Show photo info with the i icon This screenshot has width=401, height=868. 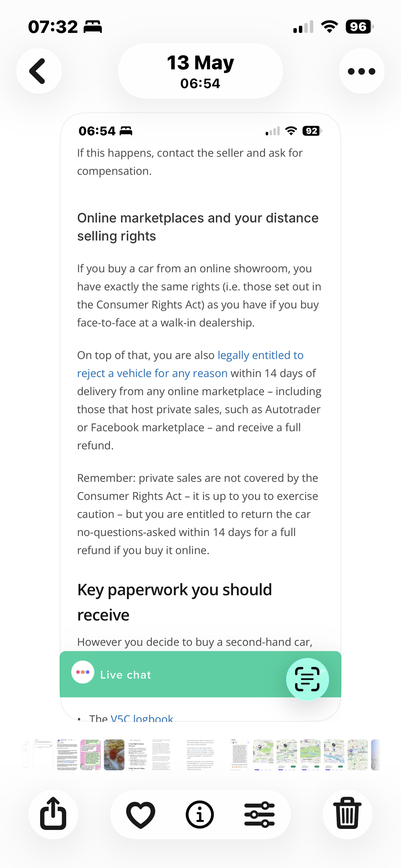tap(200, 814)
